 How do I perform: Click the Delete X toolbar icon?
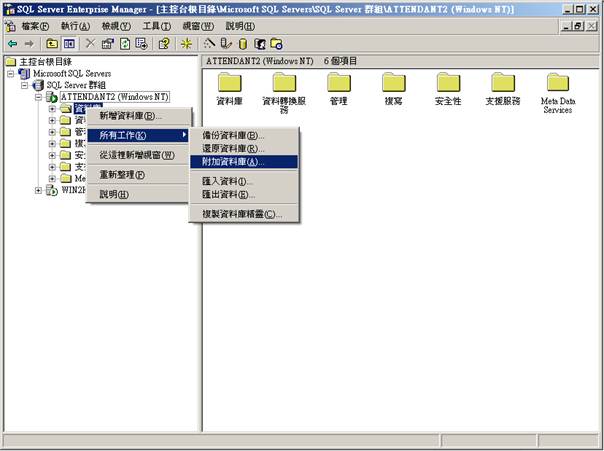90,44
